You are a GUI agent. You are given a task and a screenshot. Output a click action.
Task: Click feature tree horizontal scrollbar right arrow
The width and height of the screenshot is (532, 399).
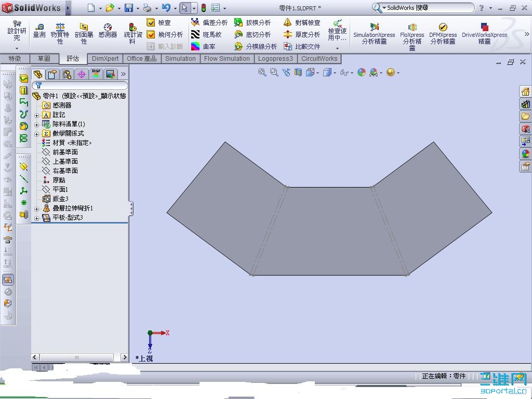click(x=125, y=357)
